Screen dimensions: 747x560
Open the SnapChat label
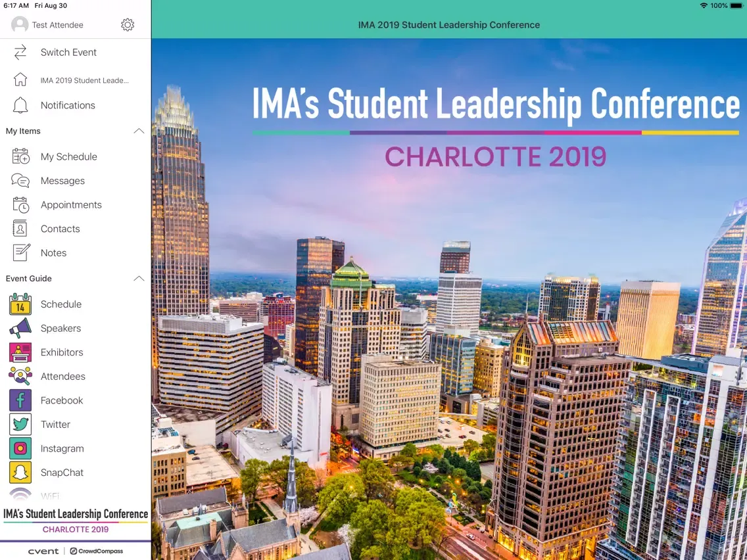[62, 473]
